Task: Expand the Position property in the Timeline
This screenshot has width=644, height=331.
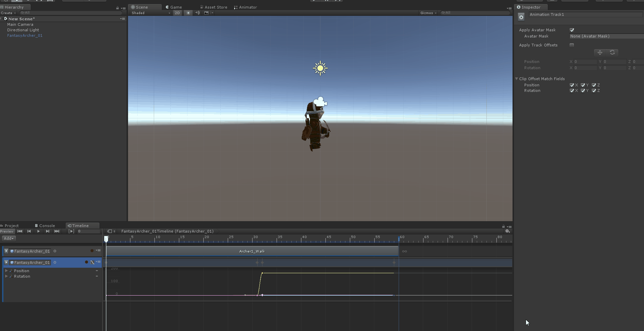Action: click(7, 271)
